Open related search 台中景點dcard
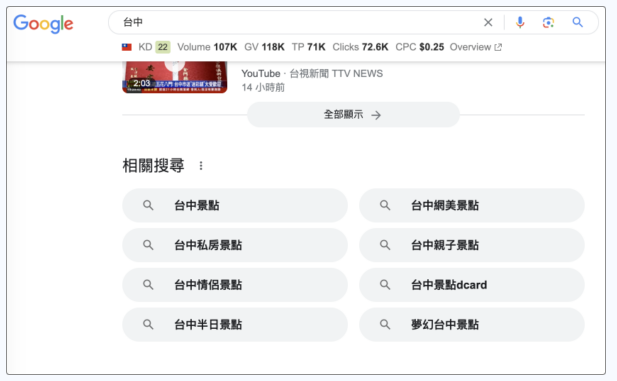 [x=472, y=285]
